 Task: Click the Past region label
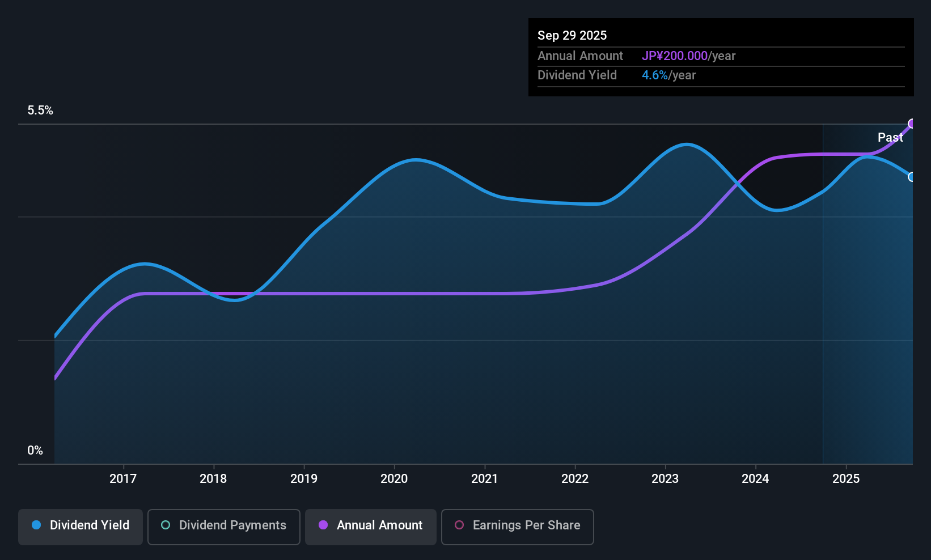[890, 137]
